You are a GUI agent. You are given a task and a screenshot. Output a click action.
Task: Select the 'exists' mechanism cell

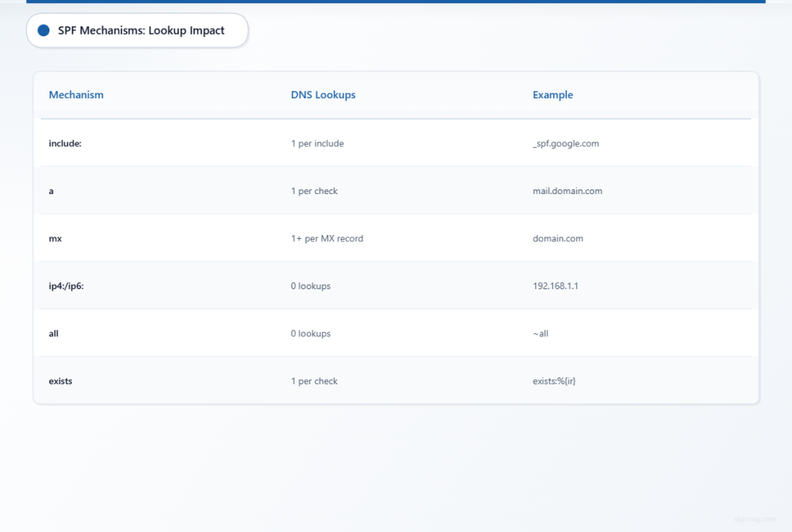(x=60, y=381)
